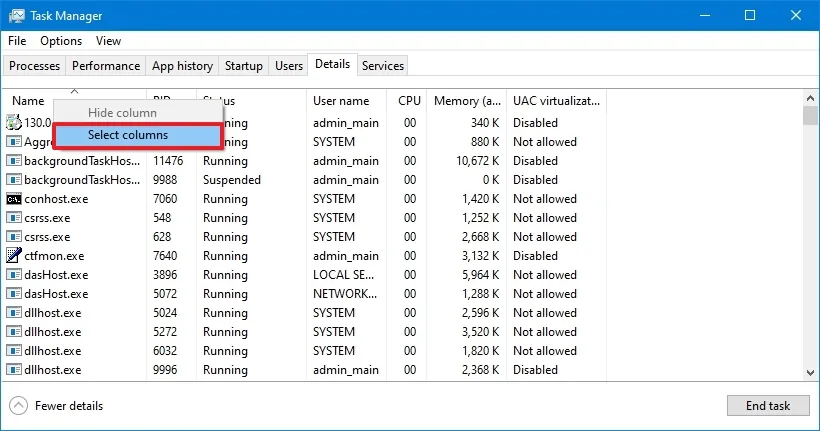Click icon of backgroundTaskHost PID 11476
This screenshot has height=431, width=820.
pos(14,161)
